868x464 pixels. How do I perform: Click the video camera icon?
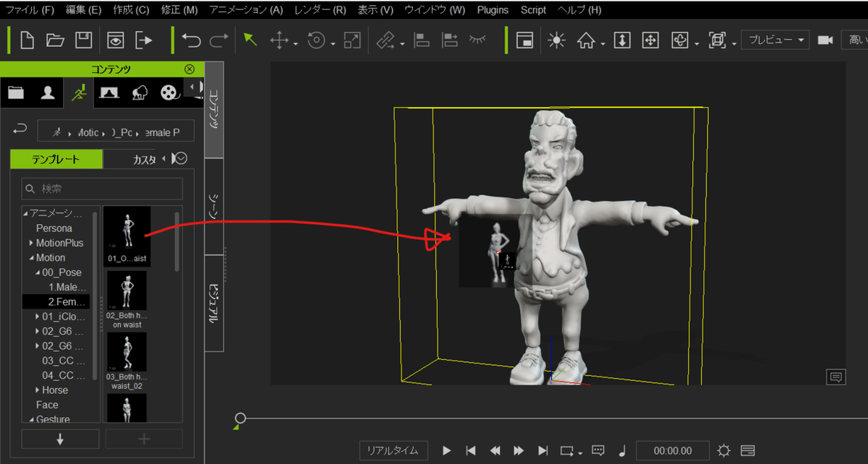(825, 40)
